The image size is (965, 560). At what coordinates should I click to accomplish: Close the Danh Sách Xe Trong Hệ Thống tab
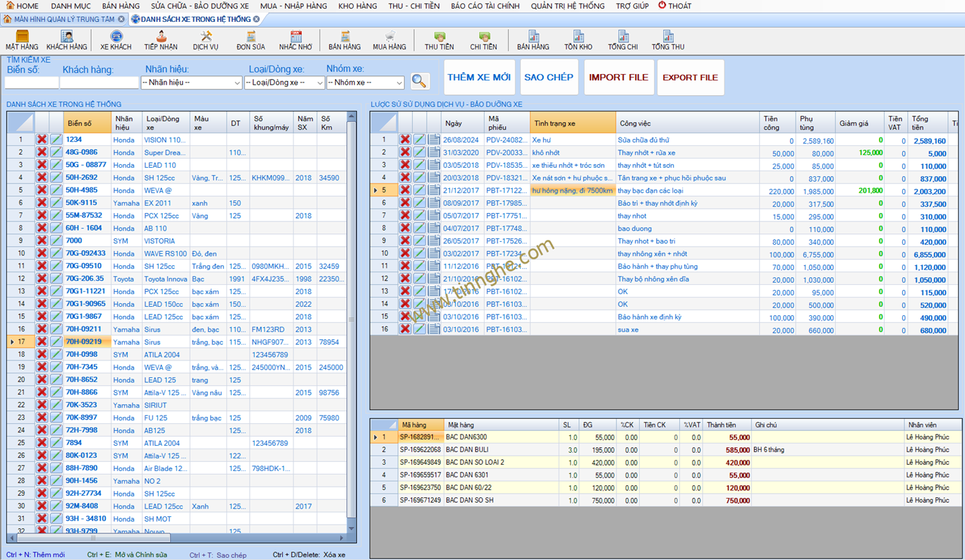pos(257,19)
